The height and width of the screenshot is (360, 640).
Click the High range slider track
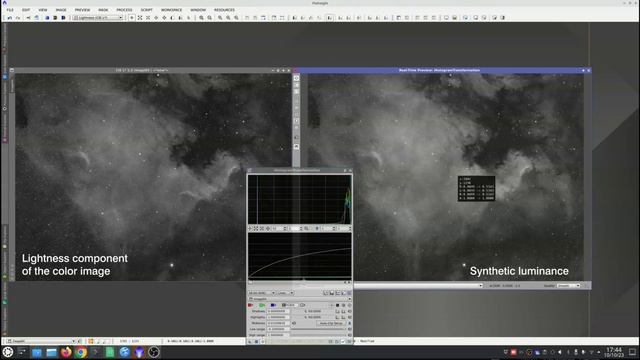pyautogui.click(x=318, y=335)
